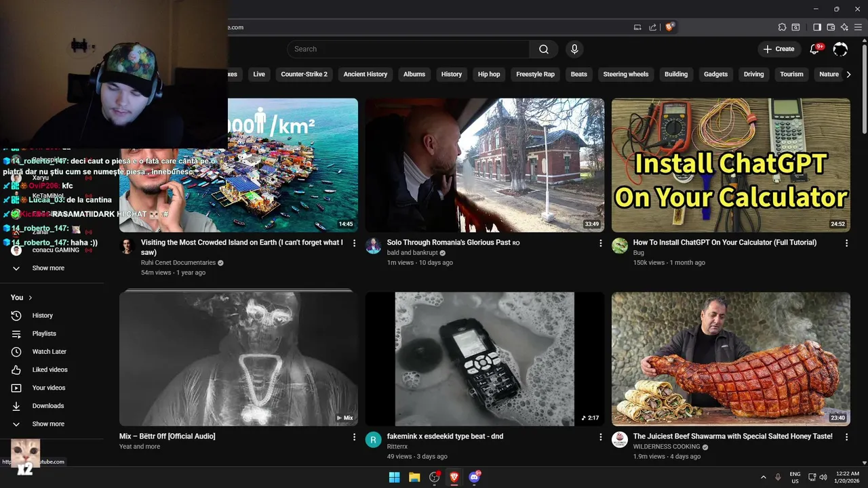The height and width of the screenshot is (488, 868).
Task: Open the YouTube account avatar menu
Action: tap(840, 49)
